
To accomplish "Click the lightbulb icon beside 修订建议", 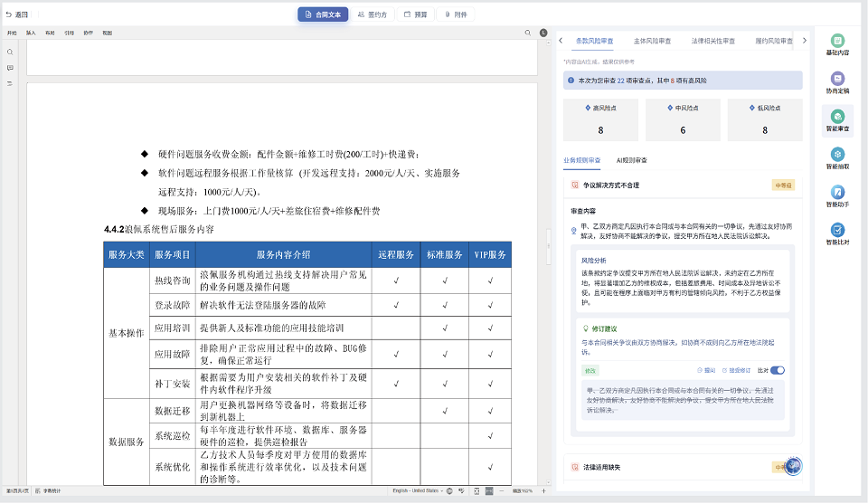I will pyautogui.click(x=586, y=329).
